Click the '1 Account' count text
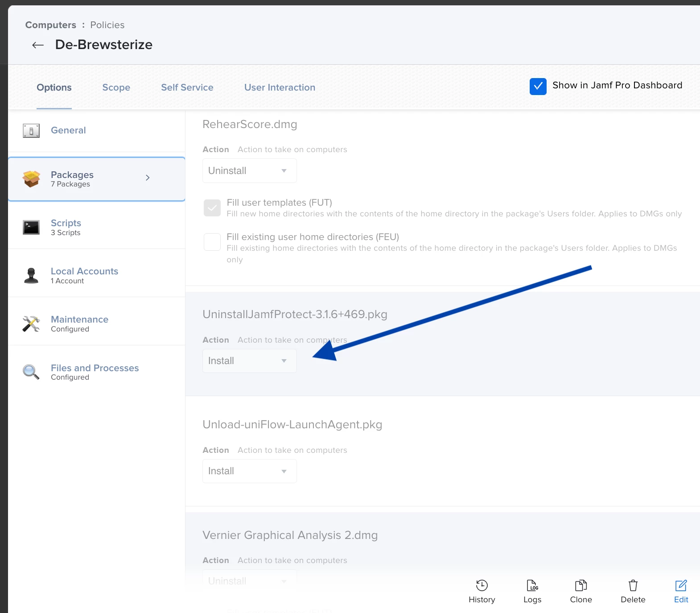Viewport: 700px width, 613px height. tap(67, 281)
